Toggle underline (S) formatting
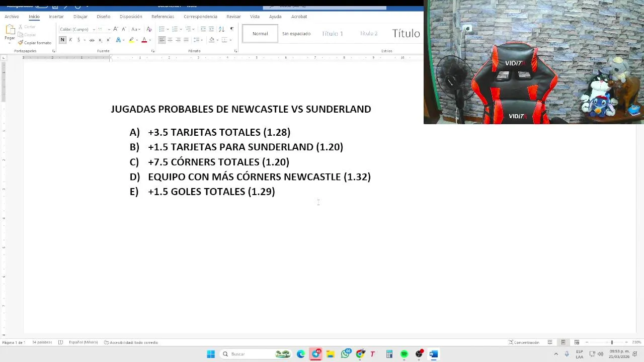This screenshot has width=644, height=362. click(x=78, y=40)
